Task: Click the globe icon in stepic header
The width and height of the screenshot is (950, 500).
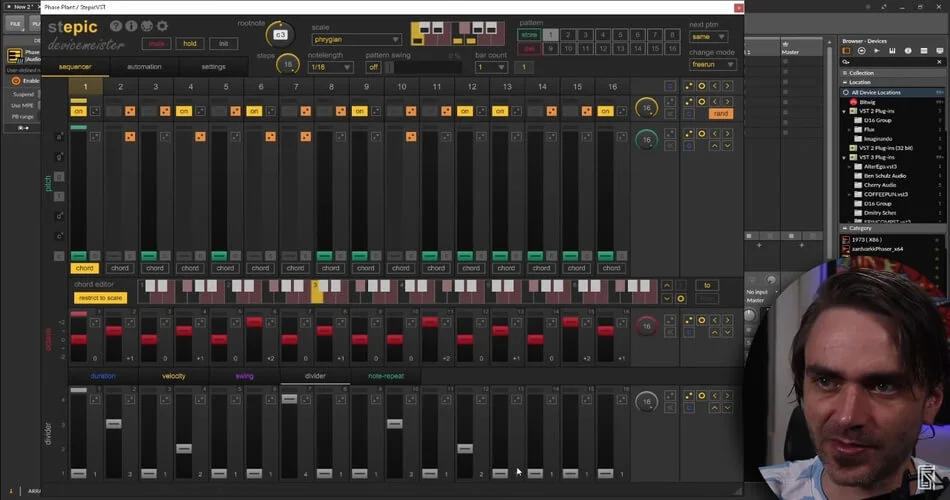Action: 147,26
